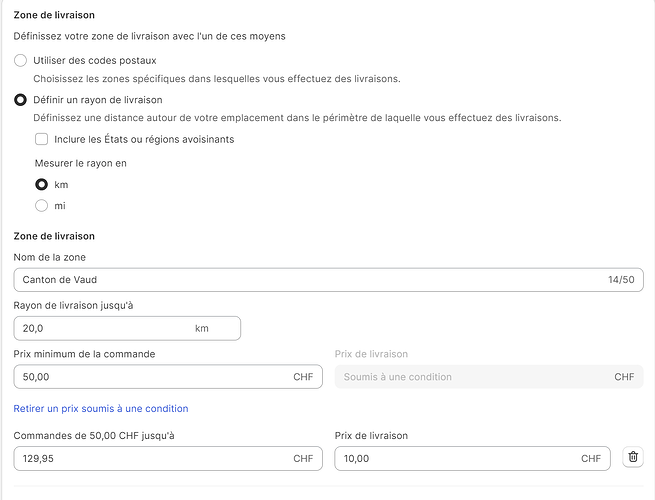Enable 'Inclure les États ou régions avoisinants'
The image size is (655, 500).
(42, 139)
